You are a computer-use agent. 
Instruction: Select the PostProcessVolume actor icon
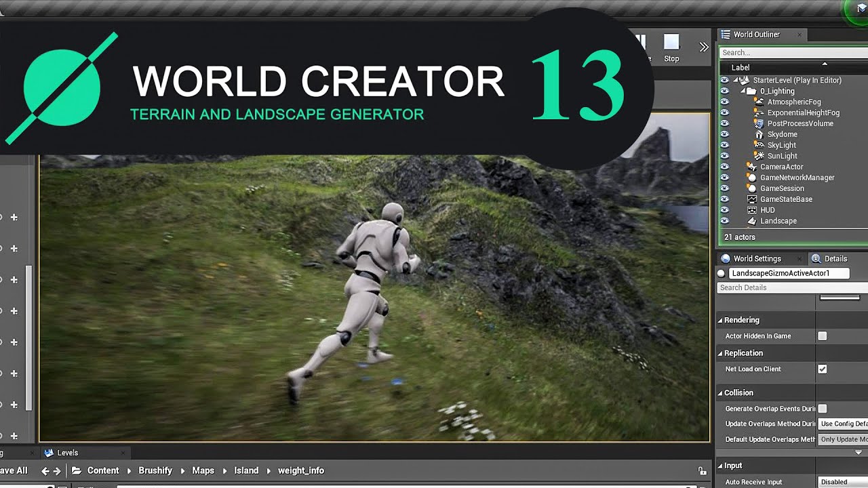[x=759, y=123]
